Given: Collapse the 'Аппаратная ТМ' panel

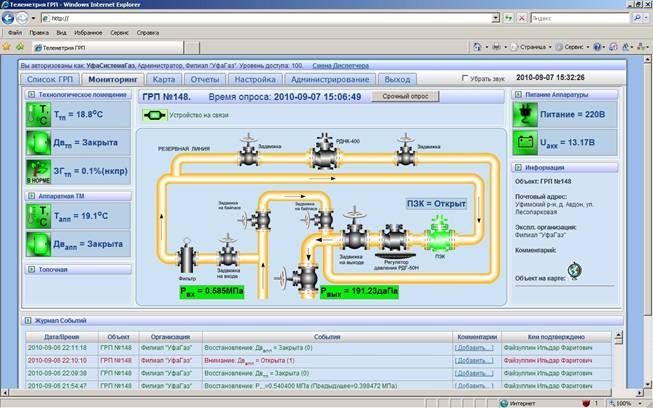Looking at the screenshot, I should (x=31, y=196).
